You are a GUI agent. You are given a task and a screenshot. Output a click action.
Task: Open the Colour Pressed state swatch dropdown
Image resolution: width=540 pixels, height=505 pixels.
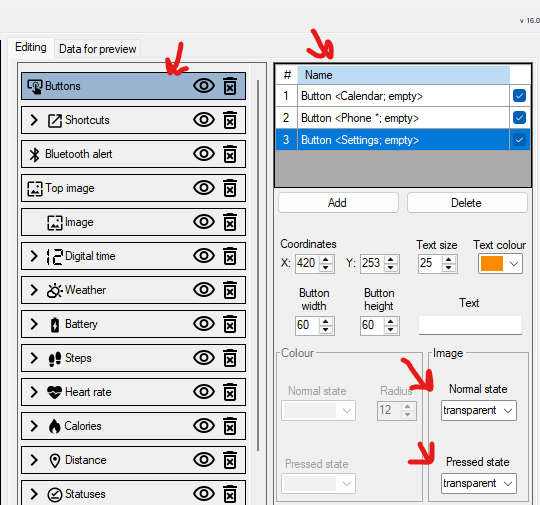click(x=318, y=483)
